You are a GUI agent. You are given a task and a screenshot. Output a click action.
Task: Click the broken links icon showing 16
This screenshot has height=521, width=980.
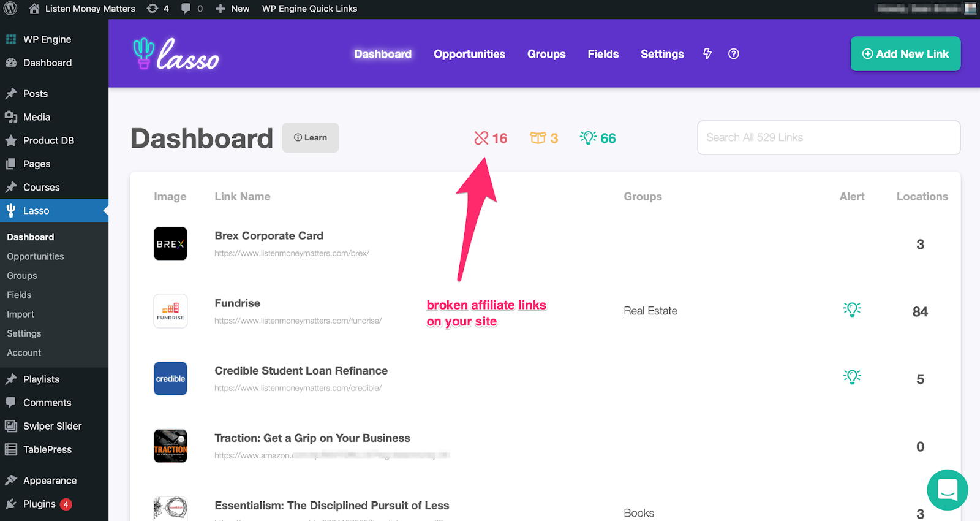pyautogui.click(x=491, y=138)
